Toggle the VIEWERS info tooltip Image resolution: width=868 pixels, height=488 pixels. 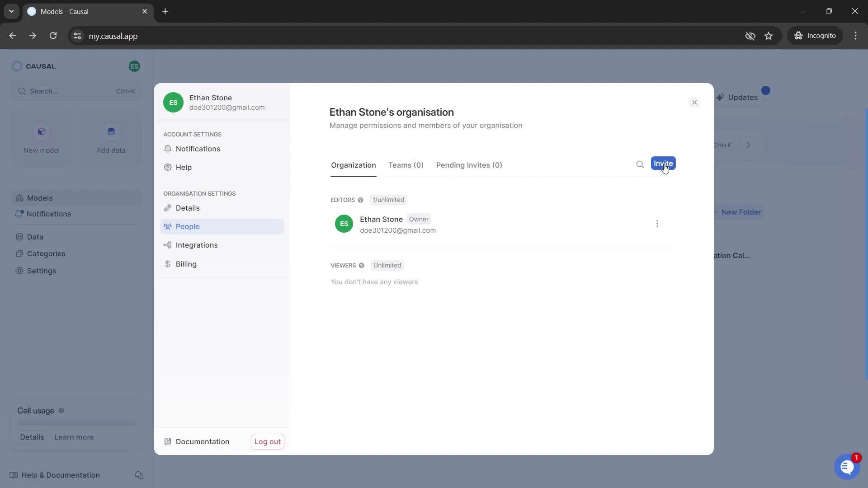(362, 265)
